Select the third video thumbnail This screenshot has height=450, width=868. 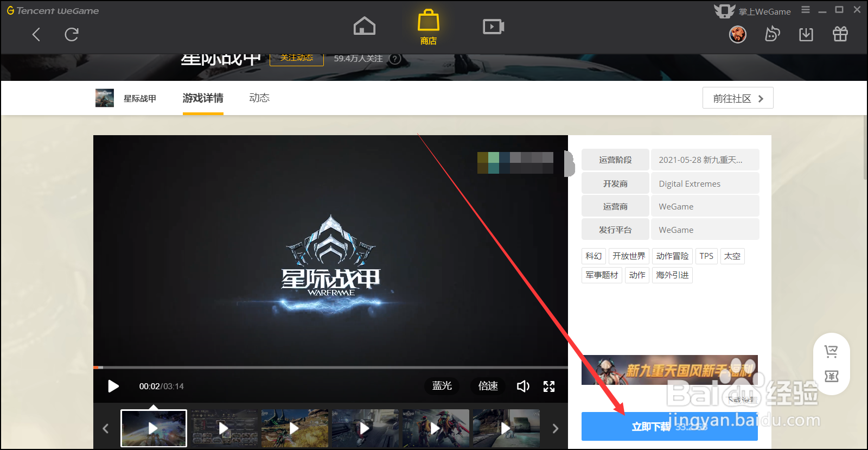coord(295,428)
